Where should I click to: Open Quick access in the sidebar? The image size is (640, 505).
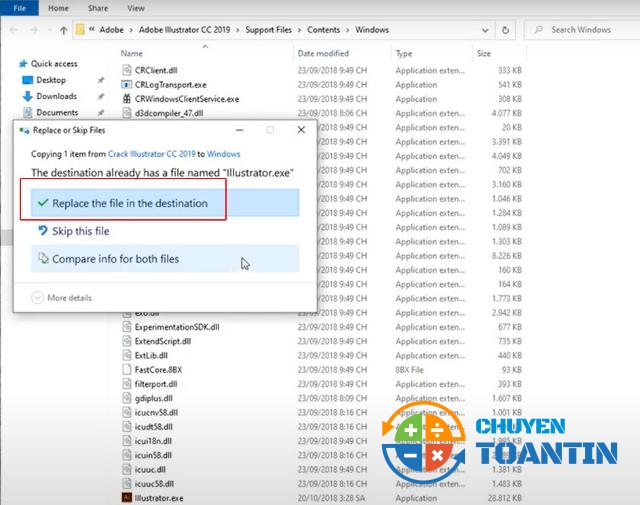tap(54, 64)
